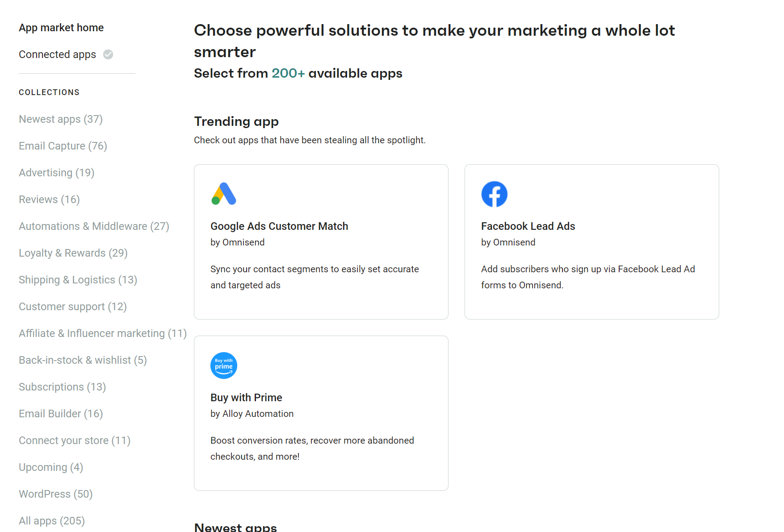Click the Facebook Lead Ads app icon
Viewport: 784px width, 532px height.
(x=495, y=194)
